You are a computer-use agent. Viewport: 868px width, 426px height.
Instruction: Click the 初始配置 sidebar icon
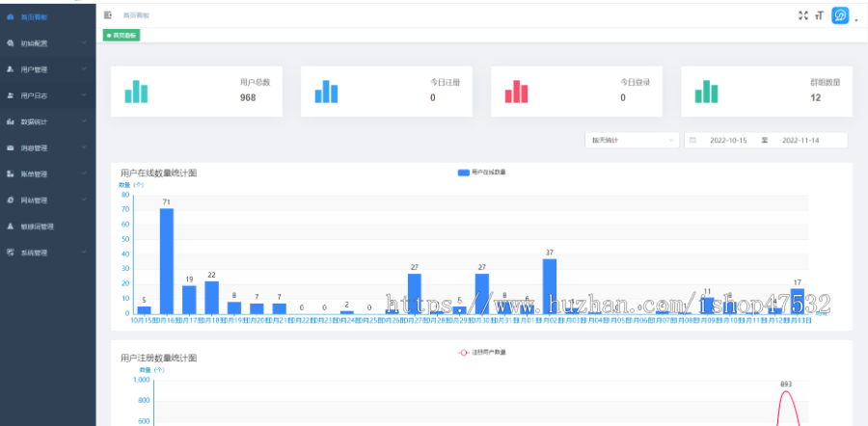click(10, 43)
